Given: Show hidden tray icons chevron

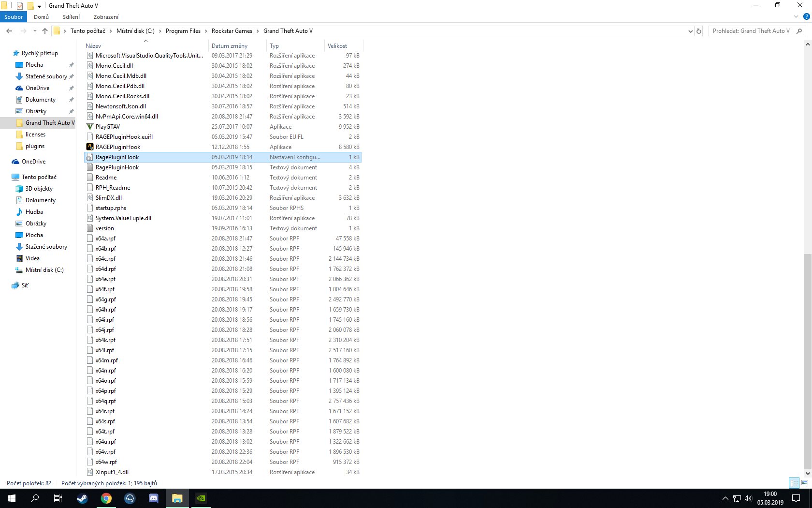Looking at the screenshot, I should (x=725, y=498).
